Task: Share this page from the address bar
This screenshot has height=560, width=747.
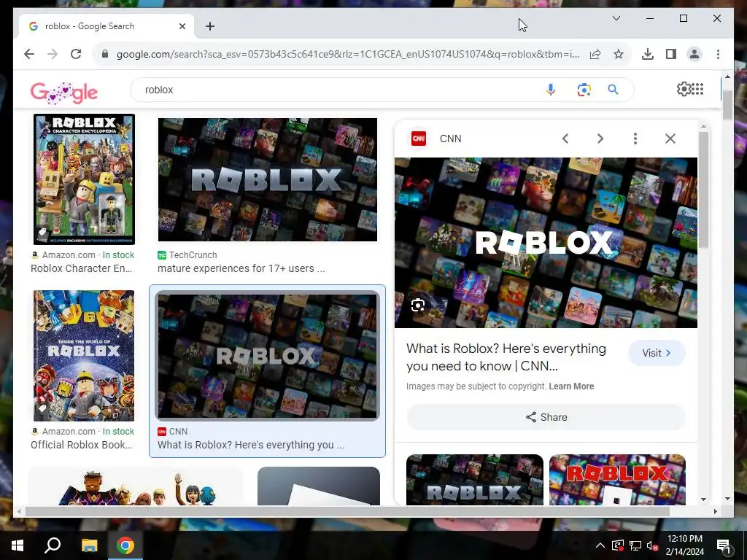Action: point(595,54)
